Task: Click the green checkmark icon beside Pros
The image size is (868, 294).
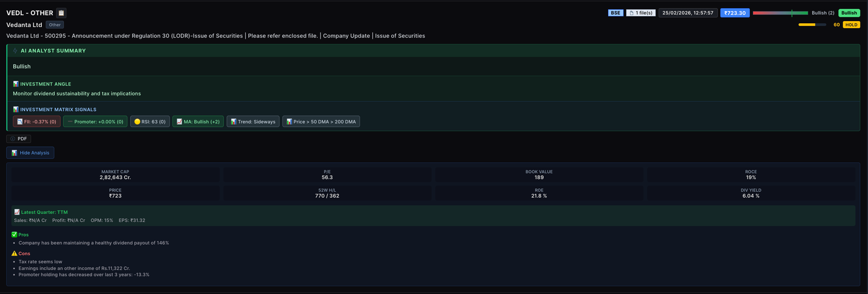Action: pos(15,235)
